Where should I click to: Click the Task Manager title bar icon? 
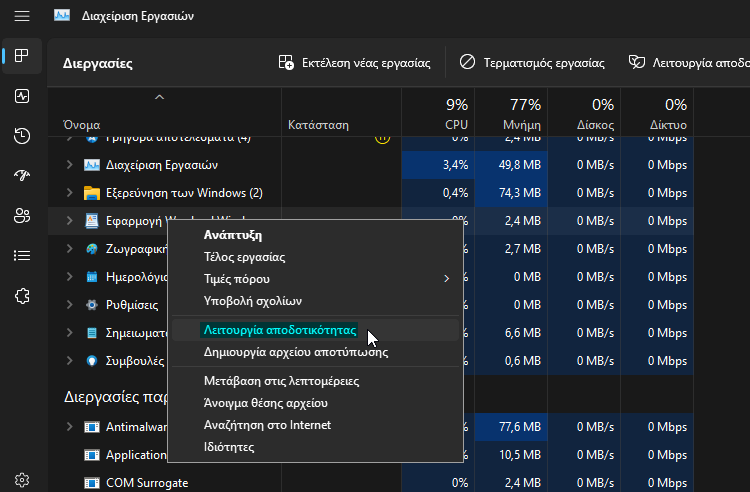point(62,16)
